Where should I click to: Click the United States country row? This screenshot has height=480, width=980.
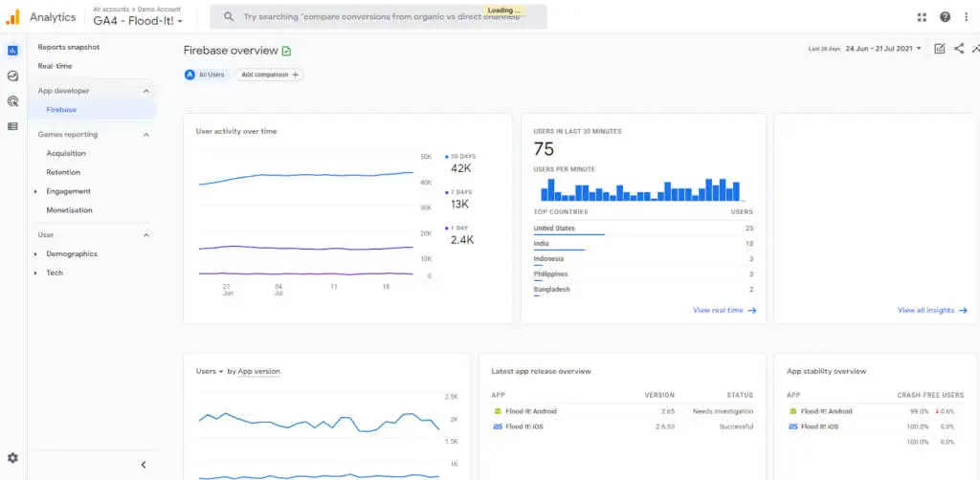tap(643, 229)
